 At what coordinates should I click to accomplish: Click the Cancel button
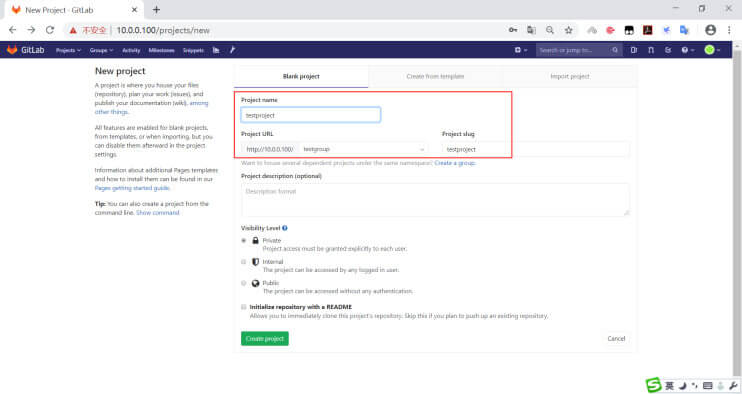616,339
